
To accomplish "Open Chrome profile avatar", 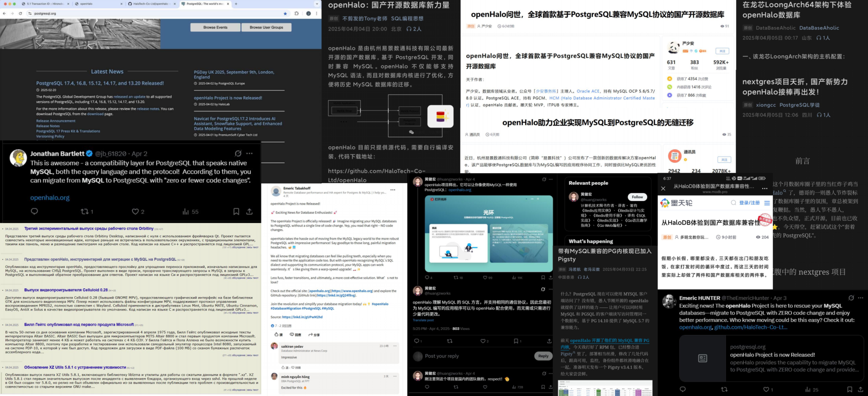I will click(308, 13).
